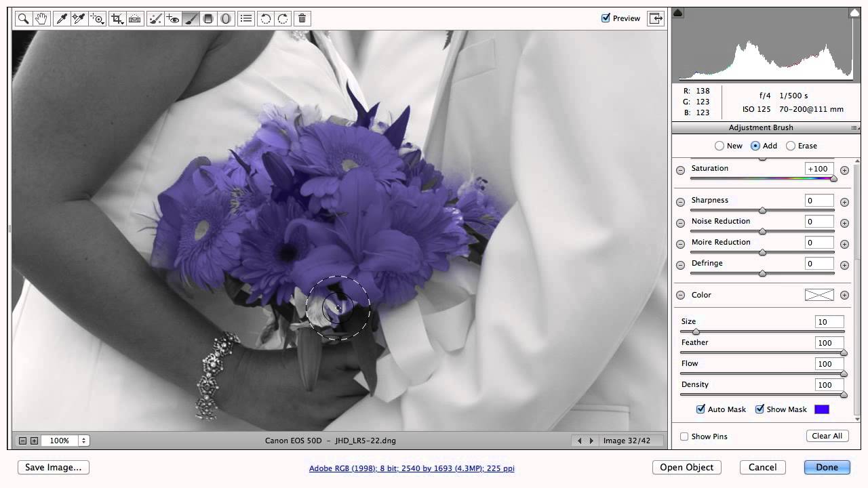The width and height of the screenshot is (868, 488).
Task: Select the Add brush radio option
Action: pos(755,146)
